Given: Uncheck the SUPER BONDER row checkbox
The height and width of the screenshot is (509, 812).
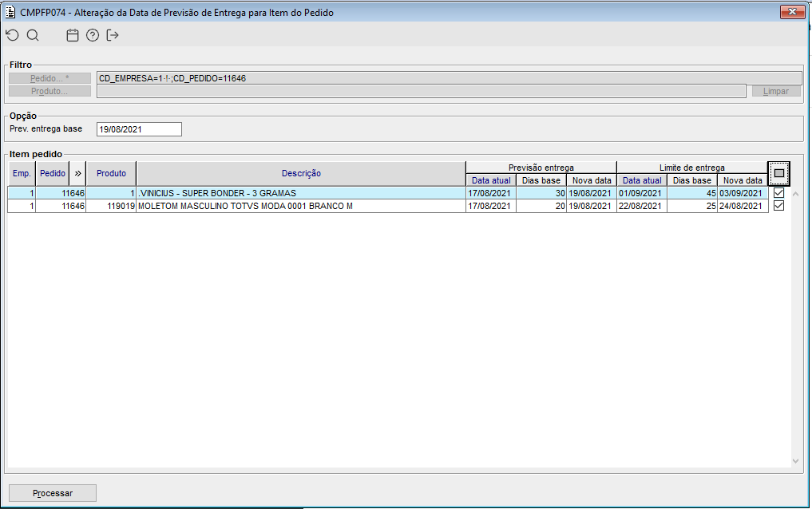Looking at the screenshot, I should coord(778,193).
